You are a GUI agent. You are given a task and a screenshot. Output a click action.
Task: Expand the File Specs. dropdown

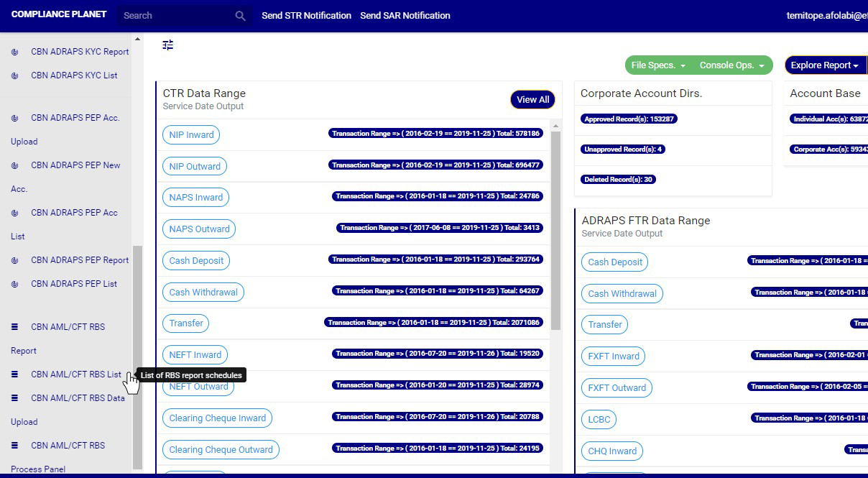pyautogui.click(x=658, y=65)
